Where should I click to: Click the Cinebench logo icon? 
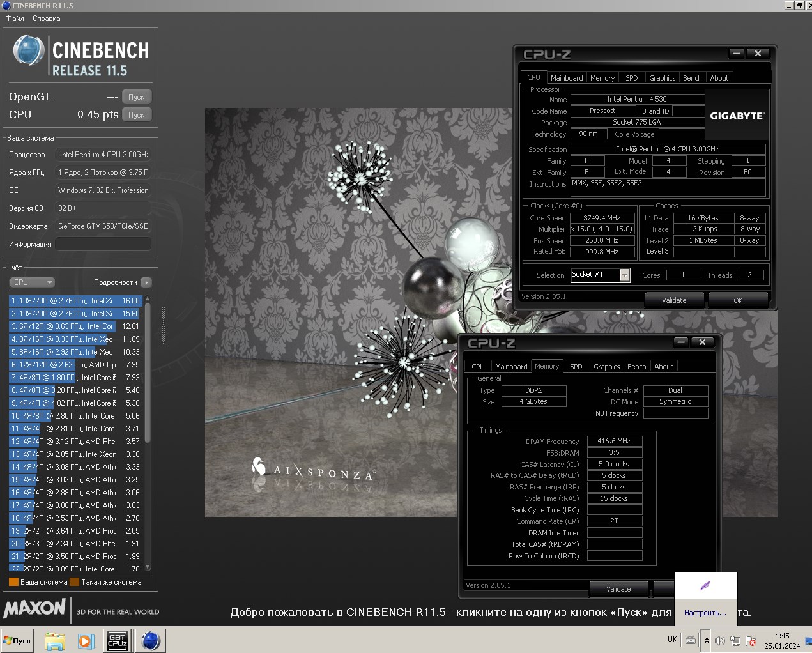click(29, 51)
